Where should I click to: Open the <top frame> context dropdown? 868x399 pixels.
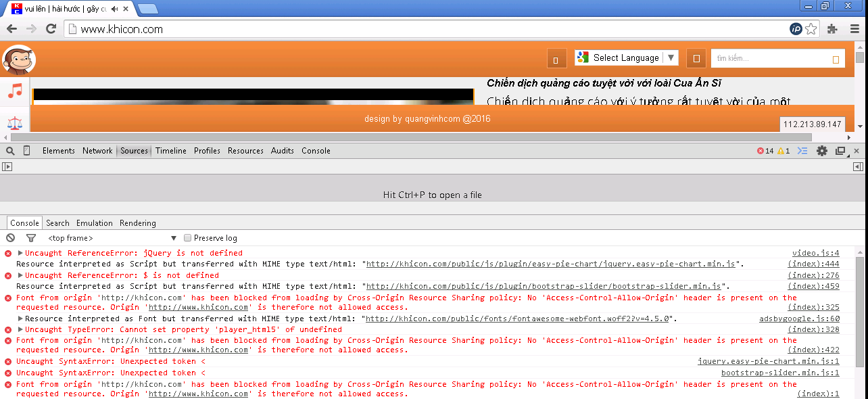coord(112,238)
